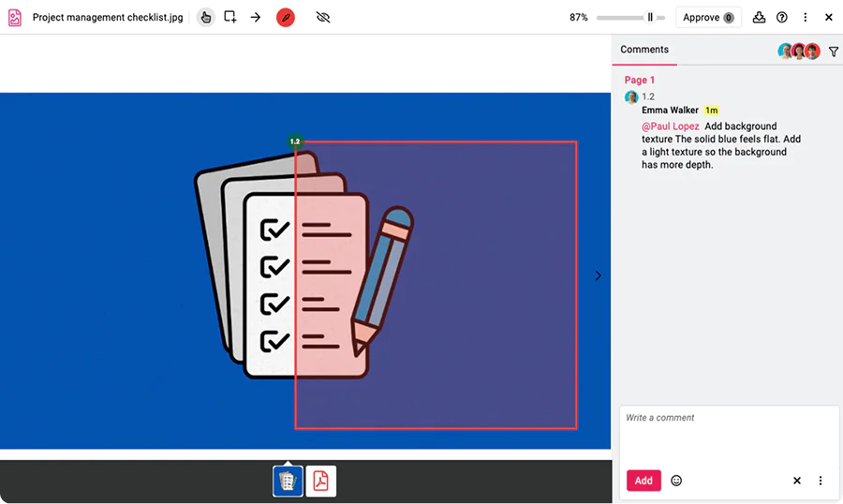The height and width of the screenshot is (504, 843).
Task: Click the 1m timestamp badge
Action: pos(711,110)
